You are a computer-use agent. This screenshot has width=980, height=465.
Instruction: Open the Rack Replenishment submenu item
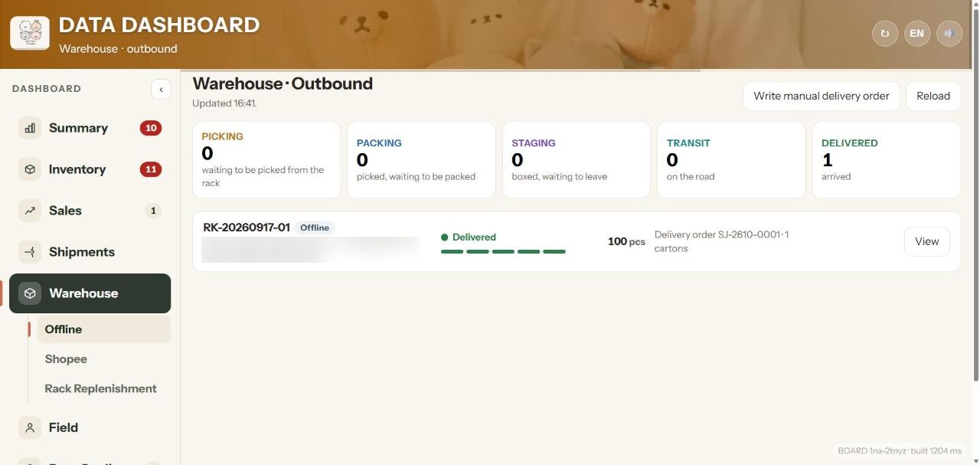click(103, 388)
